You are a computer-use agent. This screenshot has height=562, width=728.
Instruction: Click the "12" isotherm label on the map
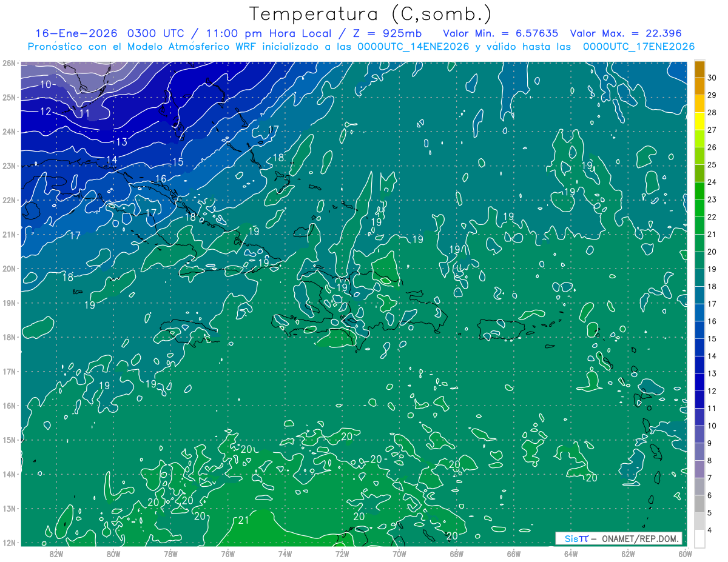point(46,112)
